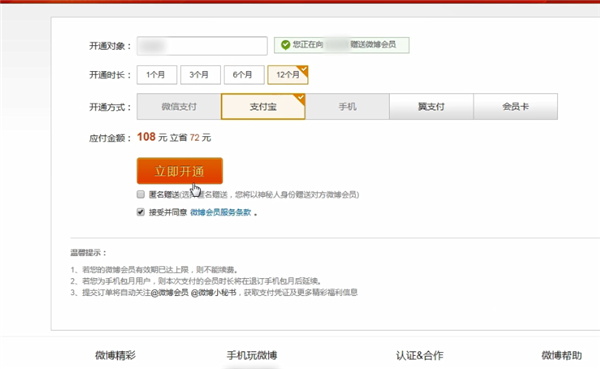Click the 赠送微博会员 notice box

(341, 45)
